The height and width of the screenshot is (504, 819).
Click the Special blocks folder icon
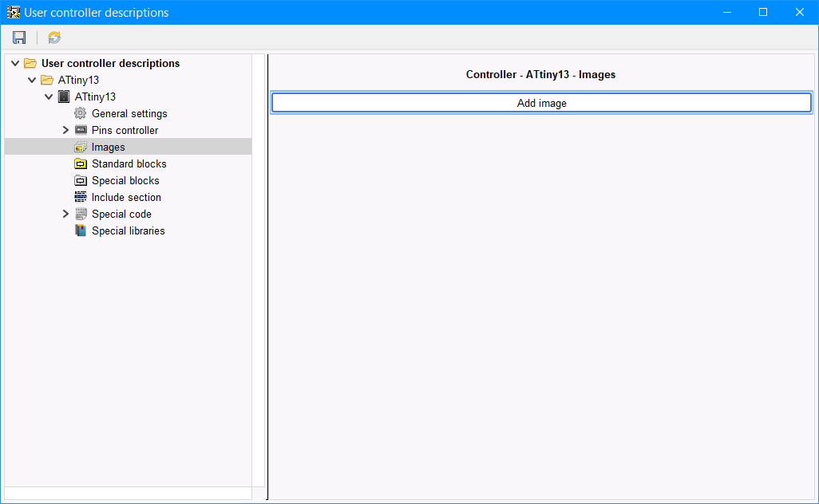81,180
